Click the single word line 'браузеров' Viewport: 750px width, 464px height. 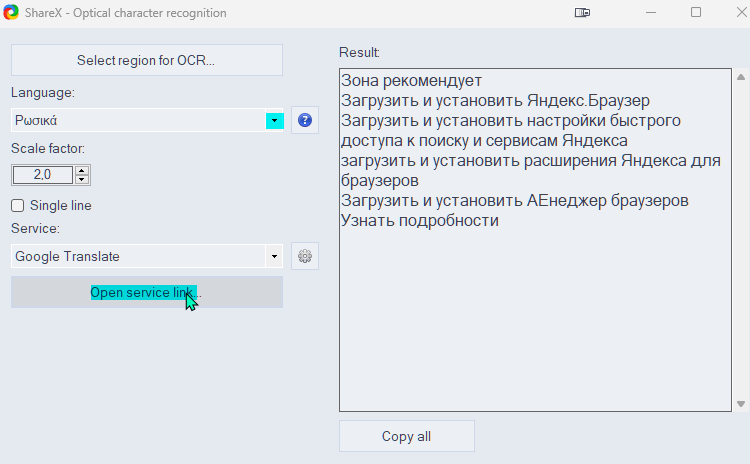click(380, 181)
